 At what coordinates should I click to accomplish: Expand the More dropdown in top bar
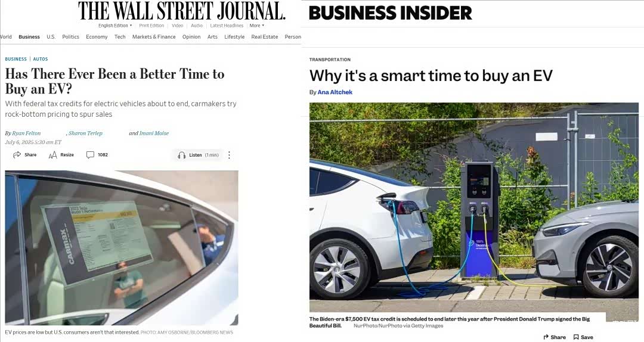click(x=256, y=26)
